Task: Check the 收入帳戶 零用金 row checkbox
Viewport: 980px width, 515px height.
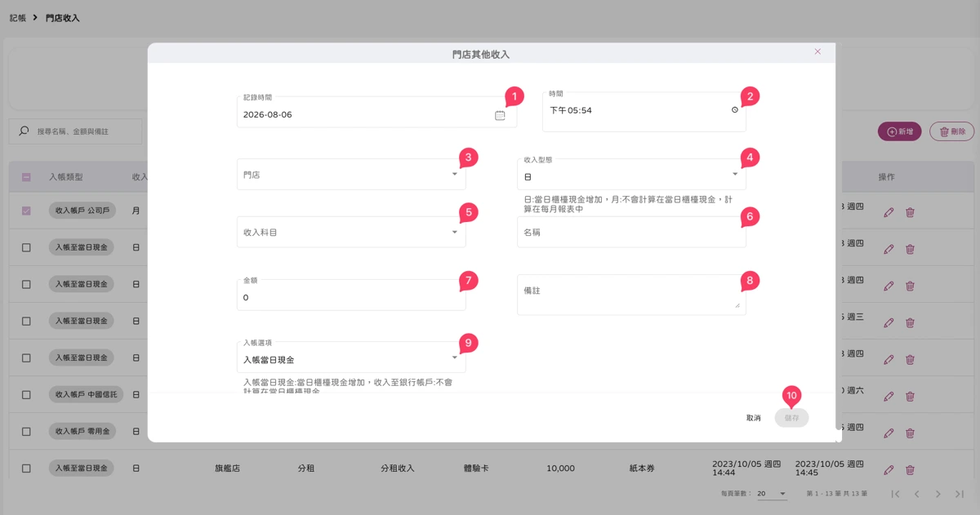Action: pos(26,432)
